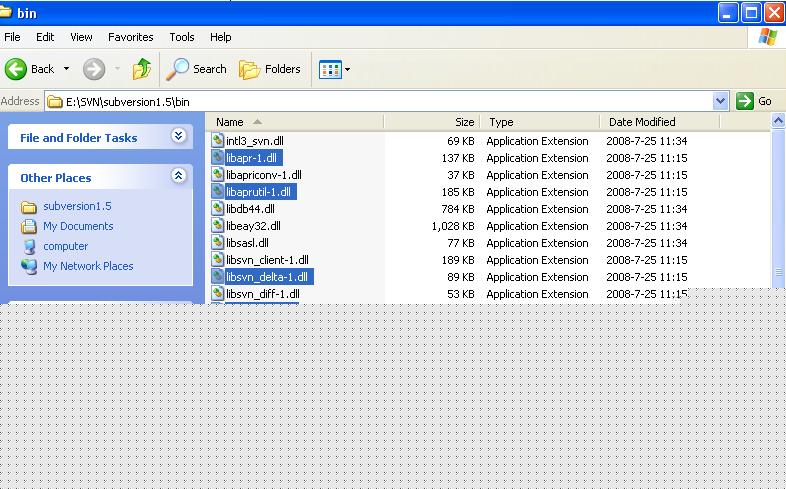Click the bin folder icon in title bar
This screenshot has width=786, height=489.
pos(6,12)
